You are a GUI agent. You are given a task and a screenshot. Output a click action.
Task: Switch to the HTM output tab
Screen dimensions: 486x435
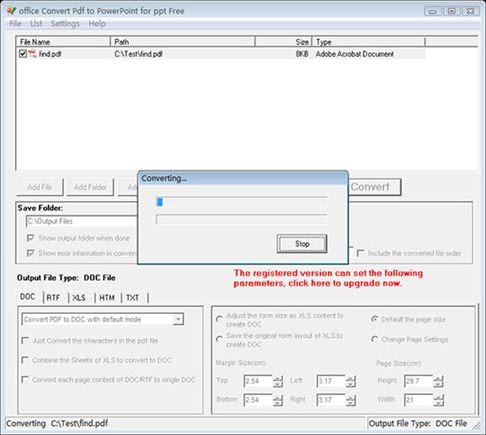click(107, 298)
